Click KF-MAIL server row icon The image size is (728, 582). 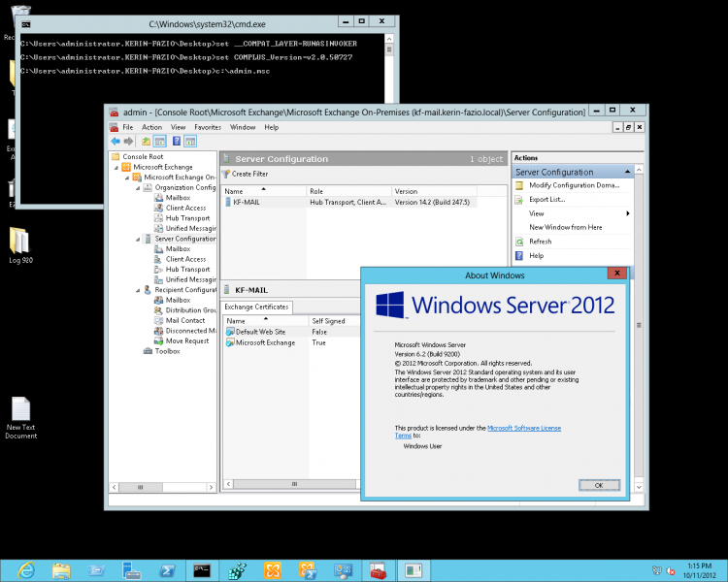[x=228, y=203]
